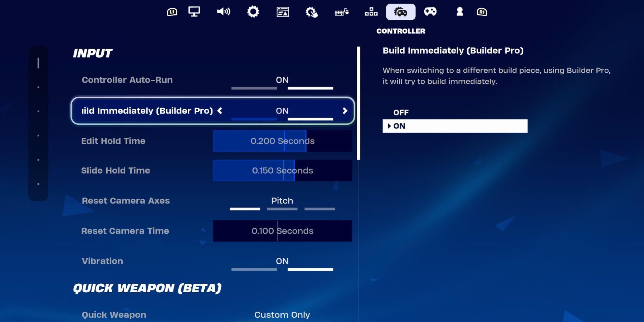Click left arrow on Build Immediately row

[220, 111]
